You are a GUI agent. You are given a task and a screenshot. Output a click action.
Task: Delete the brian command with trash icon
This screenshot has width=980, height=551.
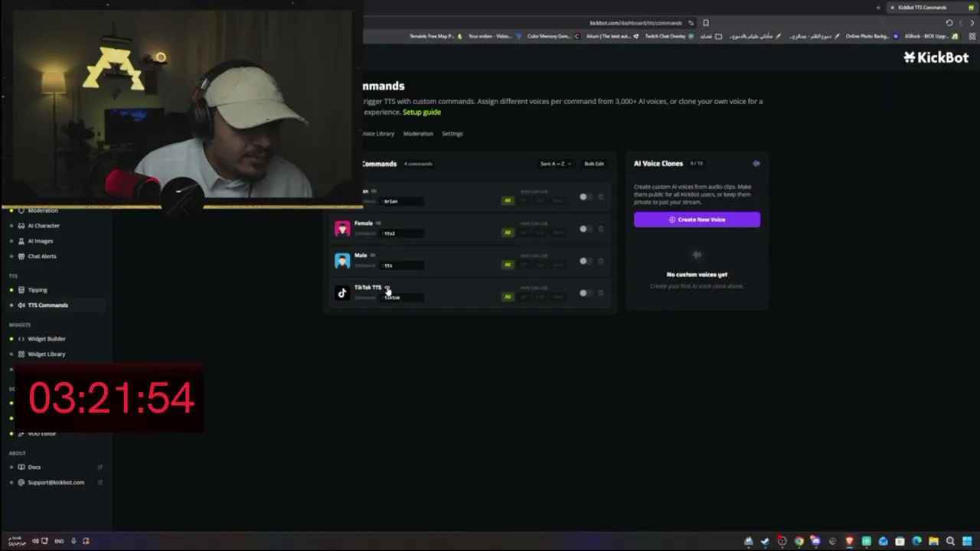(x=600, y=197)
